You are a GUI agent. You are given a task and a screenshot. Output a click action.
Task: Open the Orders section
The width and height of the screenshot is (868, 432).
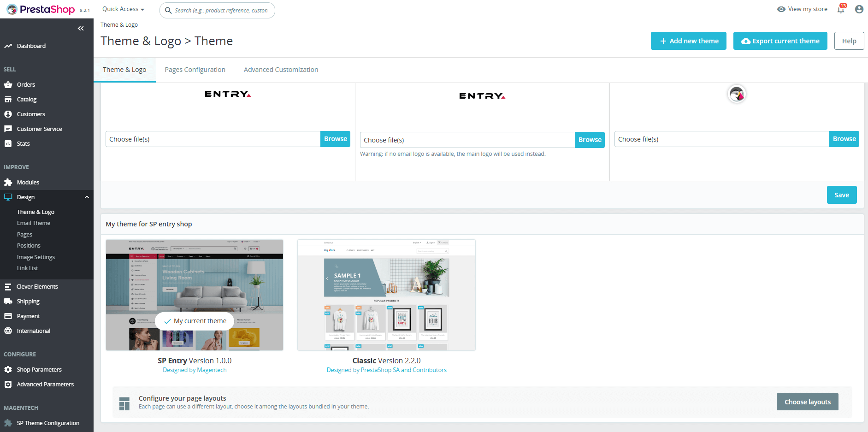[x=26, y=84]
